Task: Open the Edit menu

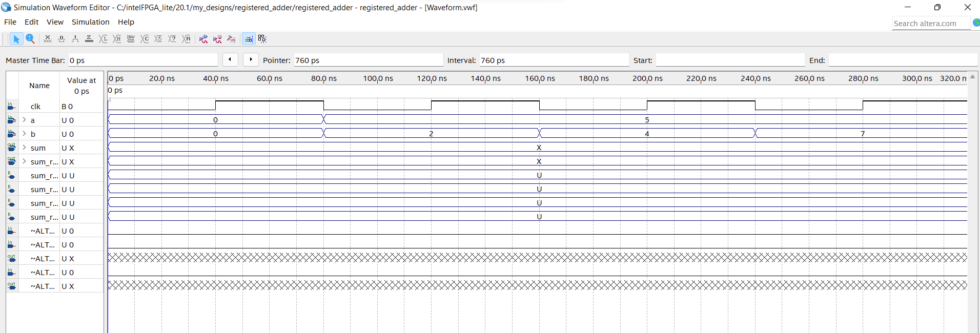Action: click(x=31, y=22)
